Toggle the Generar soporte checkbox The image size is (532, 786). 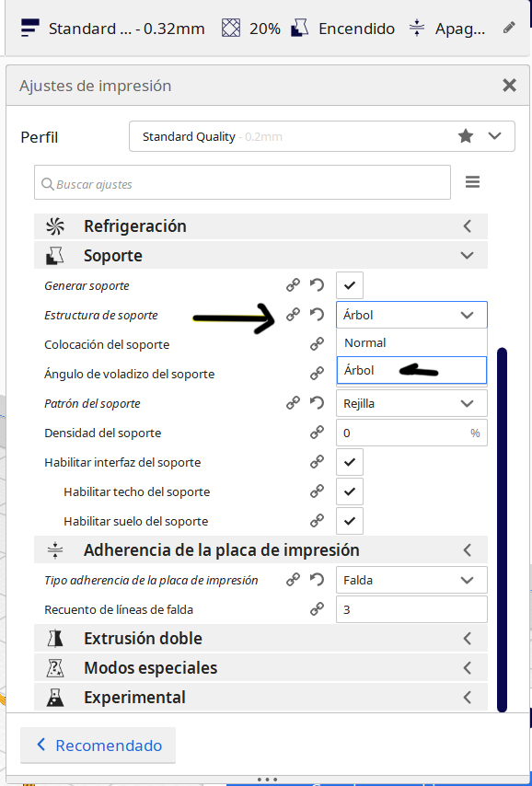[350, 285]
